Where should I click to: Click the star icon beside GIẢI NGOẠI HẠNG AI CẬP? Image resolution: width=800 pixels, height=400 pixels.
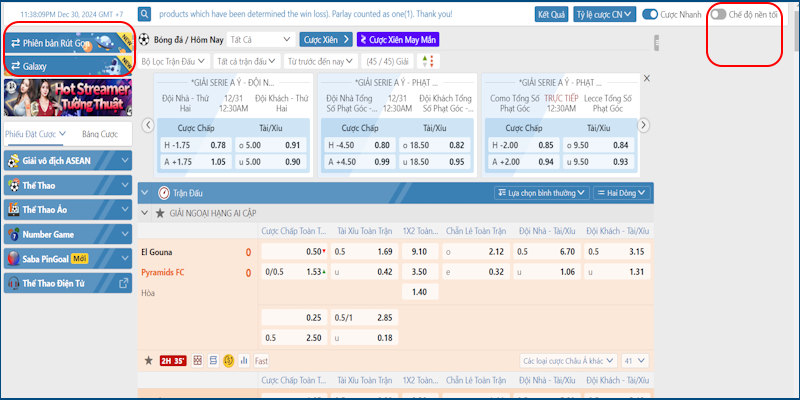point(159,213)
